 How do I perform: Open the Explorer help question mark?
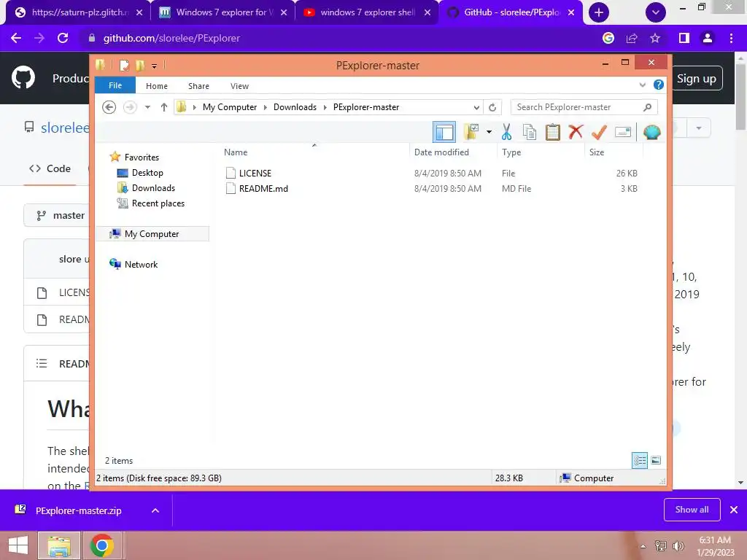coord(659,85)
